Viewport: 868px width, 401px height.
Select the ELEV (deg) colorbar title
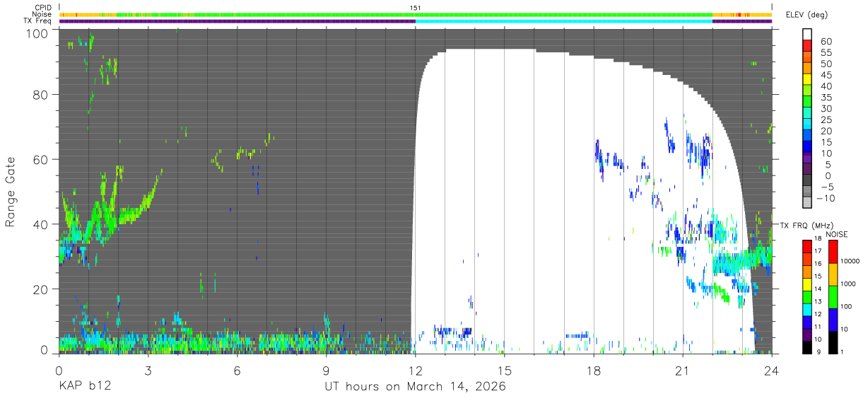[x=806, y=15]
